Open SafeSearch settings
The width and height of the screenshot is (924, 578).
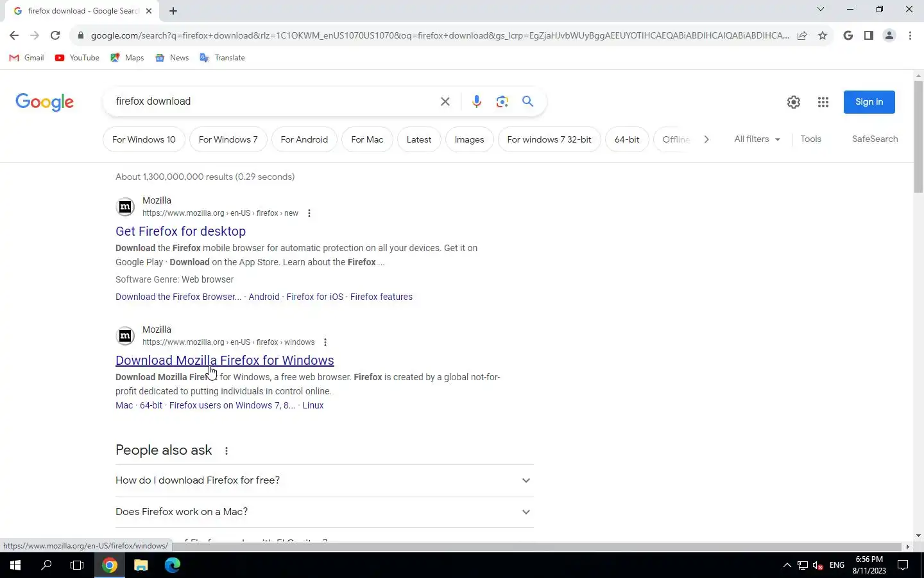pos(875,139)
